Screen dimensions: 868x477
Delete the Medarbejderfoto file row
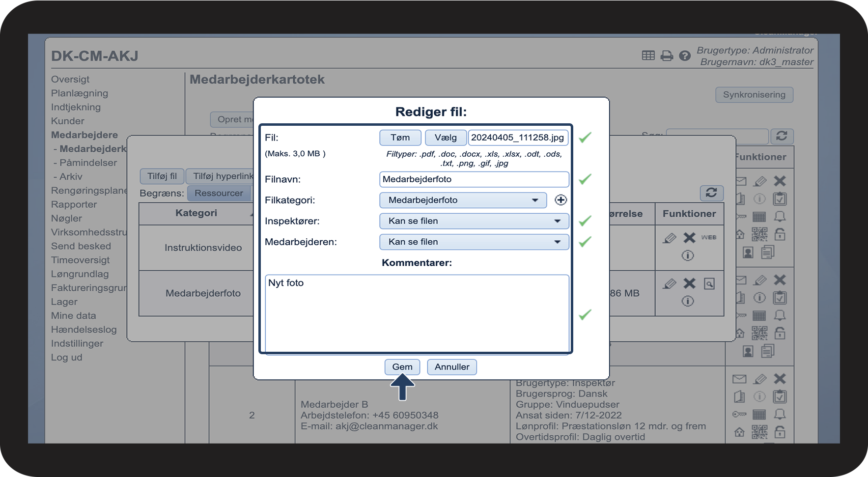[x=690, y=283]
